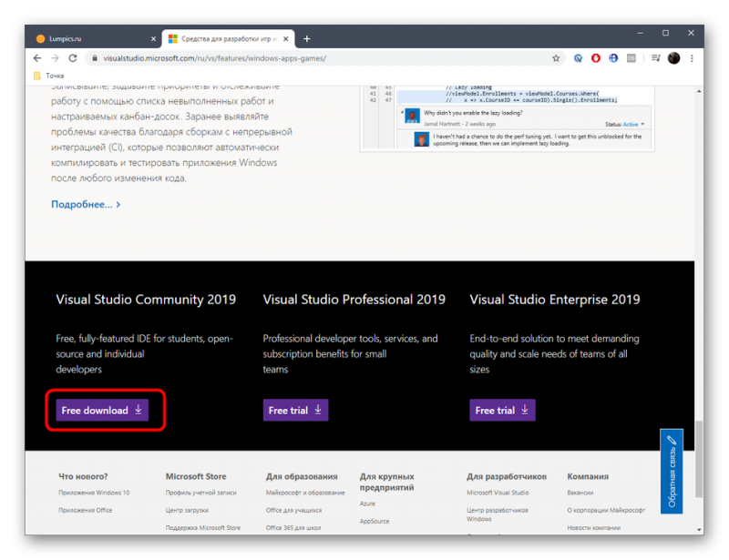The width and height of the screenshot is (729, 560).
Task: Click the reply commenter avatar thumbnail
Action: click(422, 139)
